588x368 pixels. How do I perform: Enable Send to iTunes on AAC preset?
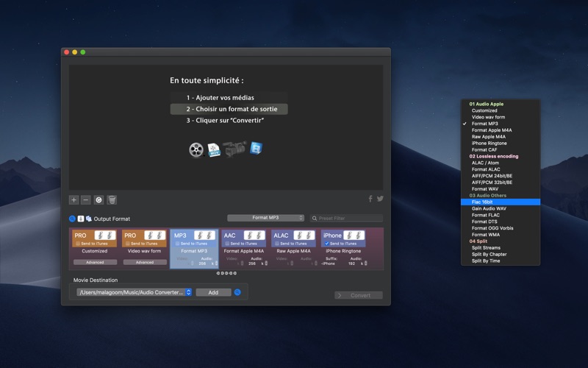(x=227, y=244)
